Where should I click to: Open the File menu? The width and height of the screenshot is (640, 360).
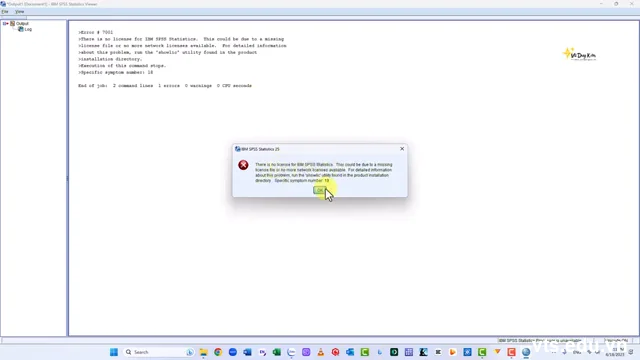click(5, 12)
